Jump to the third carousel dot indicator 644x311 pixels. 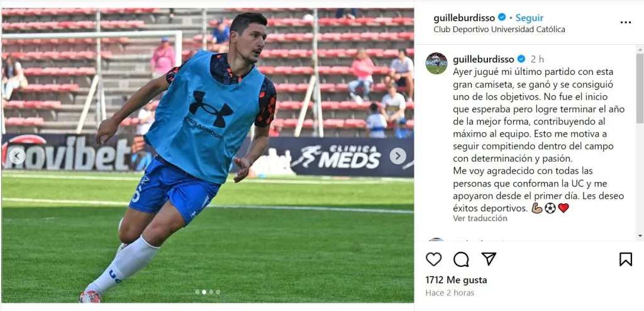pyautogui.click(x=211, y=292)
